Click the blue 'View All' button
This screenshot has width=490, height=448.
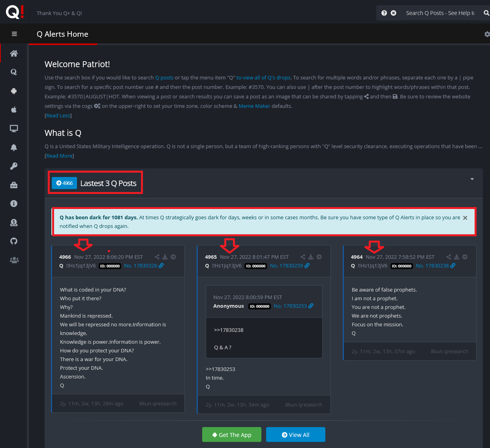[x=295, y=435]
